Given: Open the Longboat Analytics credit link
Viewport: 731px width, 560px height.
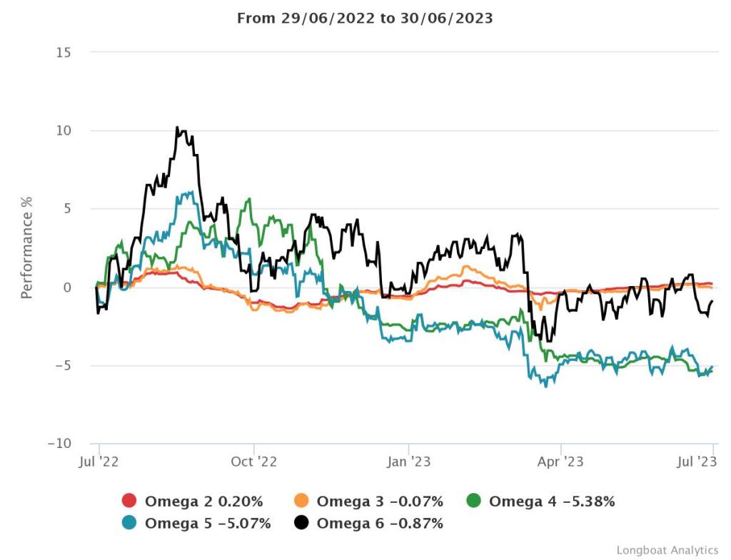Looking at the screenshot, I should [x=667, y=549].
